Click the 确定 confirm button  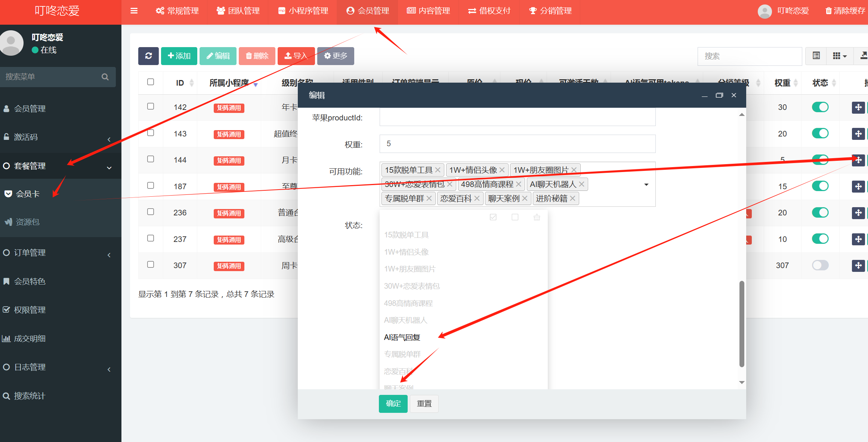393,404
